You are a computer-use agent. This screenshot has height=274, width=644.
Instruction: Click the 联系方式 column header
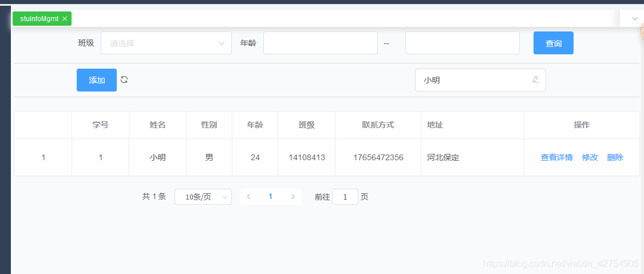378,125
